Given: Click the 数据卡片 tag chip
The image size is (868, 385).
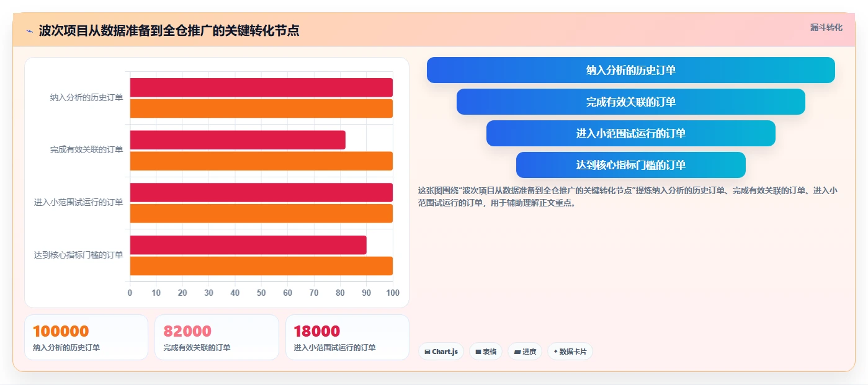Looking at the screenshot, I should pos(570,352).
